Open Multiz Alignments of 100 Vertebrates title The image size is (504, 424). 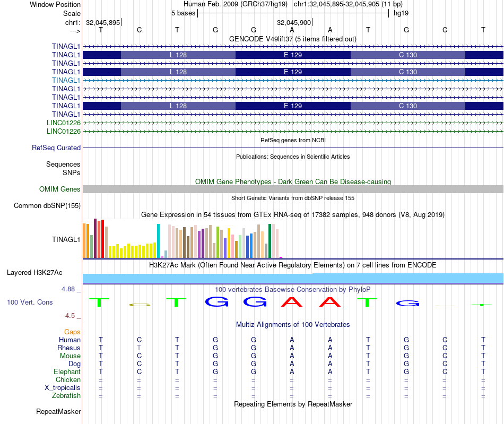(x=293, y=325)
